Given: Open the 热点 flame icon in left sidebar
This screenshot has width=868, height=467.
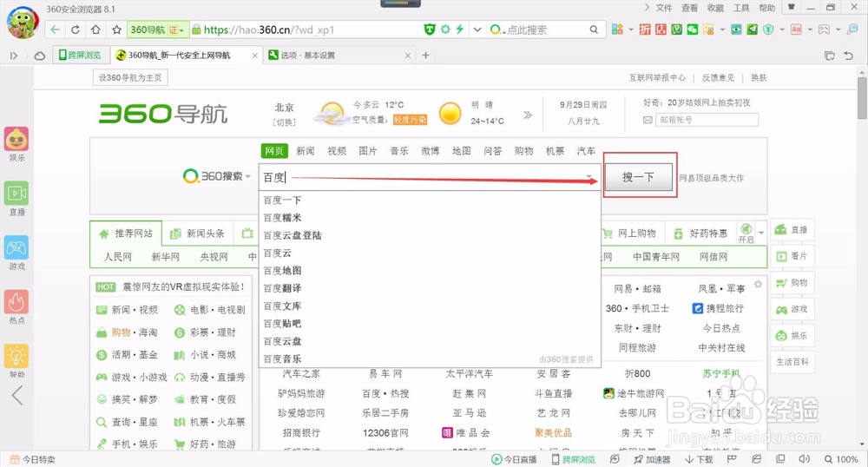Looking at the screenshot, I should click(16, 302).
